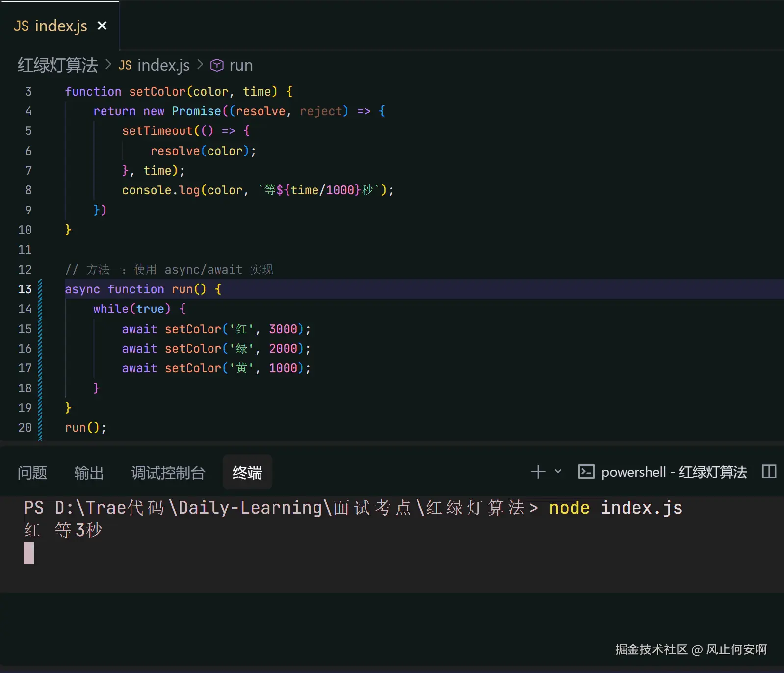Image resolution: width=784 pixels, height=673 pixels.
Task: Split the terminal with split icon
Action: [769, 471]
